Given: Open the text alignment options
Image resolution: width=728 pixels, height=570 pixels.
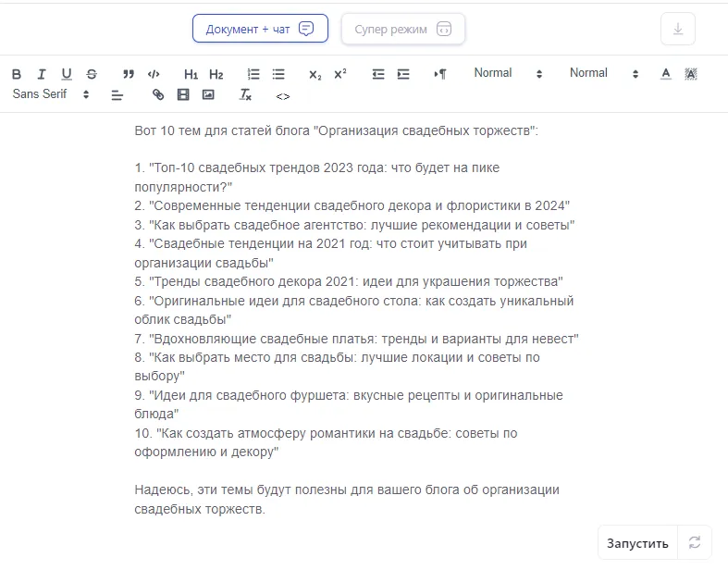Looking at the screenshot, I should pos(117,95).
